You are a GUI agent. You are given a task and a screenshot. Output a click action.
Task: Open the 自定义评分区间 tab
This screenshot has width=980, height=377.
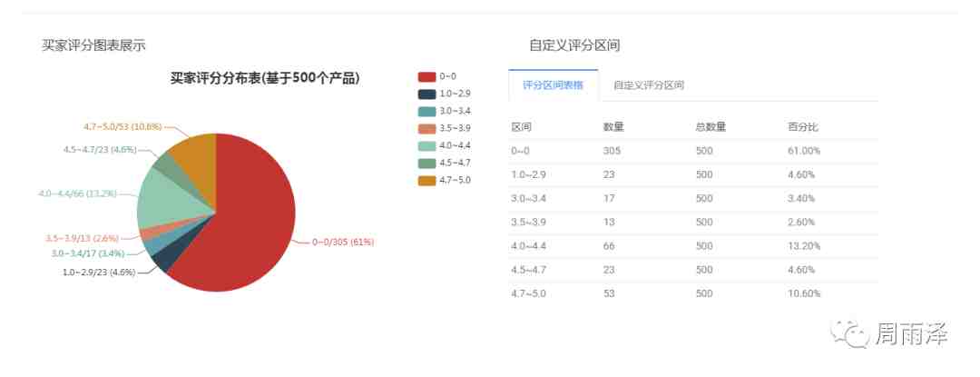click(x=648, y=85)
